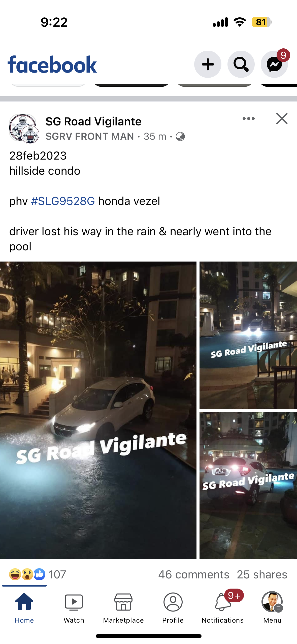The height and width of the screenshot is (644, 297).
Task: Tap the plus create button
Action: [x=208, y=64]
